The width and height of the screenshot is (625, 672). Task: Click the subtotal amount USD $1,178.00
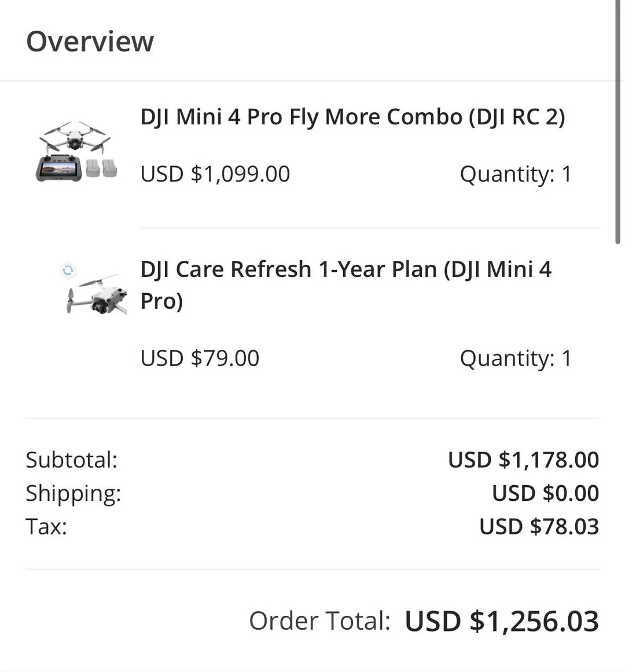click(523, 460)
